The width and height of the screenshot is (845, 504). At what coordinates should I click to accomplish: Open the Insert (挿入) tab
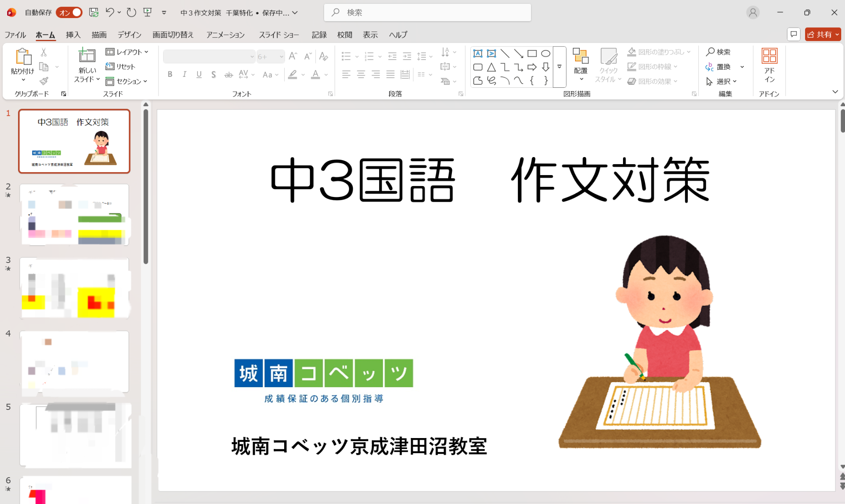73,35
